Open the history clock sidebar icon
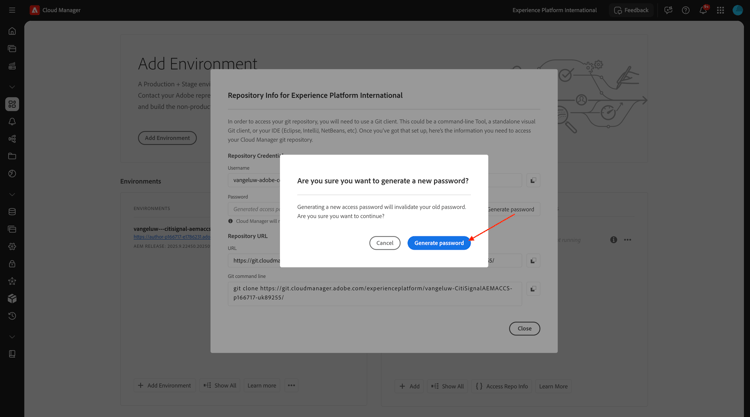Viewport: 750px width, 417px height. (x=12, y=316)
